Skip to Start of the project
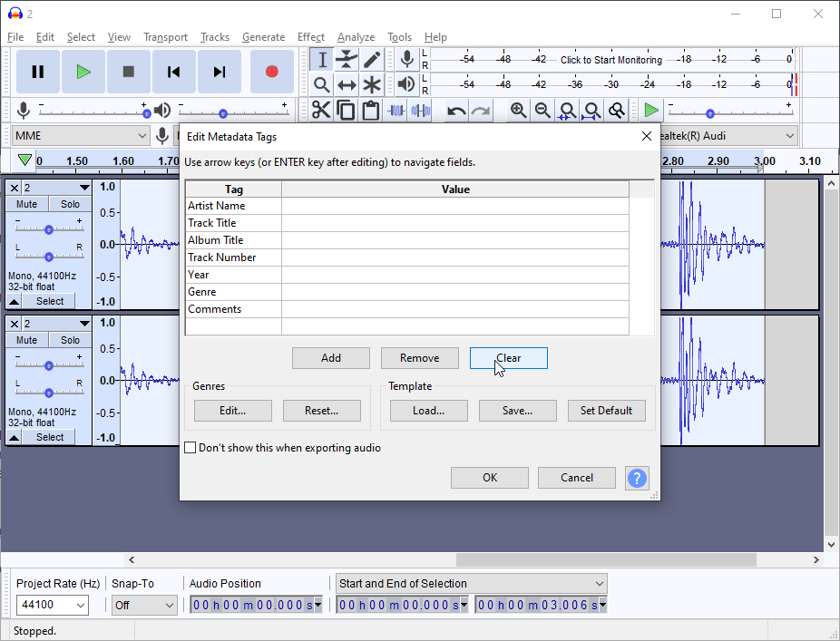 (173, 72)
